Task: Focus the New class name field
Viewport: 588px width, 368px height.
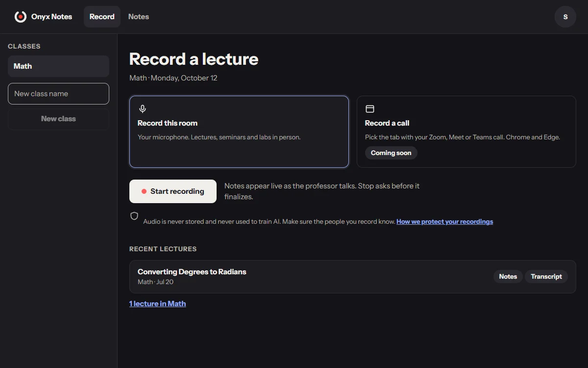Action: pos(58,94)
